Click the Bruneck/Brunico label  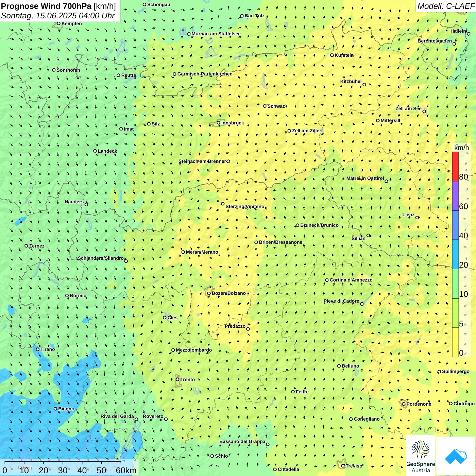[x=319, y=225]
